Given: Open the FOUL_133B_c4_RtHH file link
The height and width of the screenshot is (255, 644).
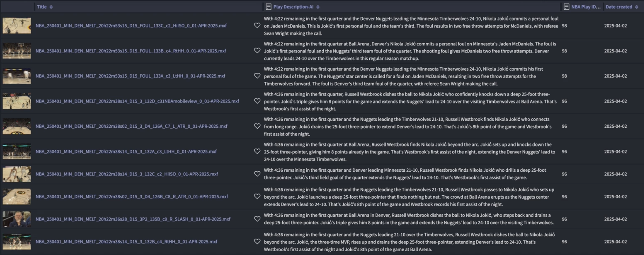Looking at the screenshot, I should [x=131, y=51].
